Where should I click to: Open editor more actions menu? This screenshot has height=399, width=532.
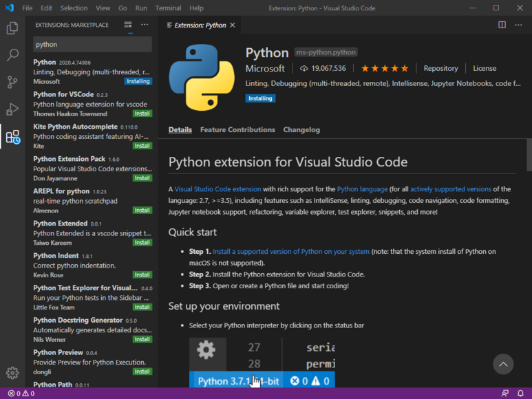(518, 25)
